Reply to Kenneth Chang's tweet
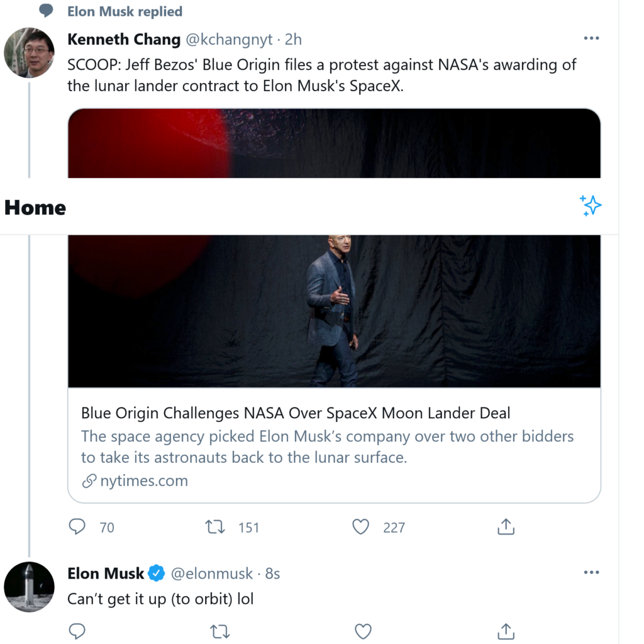Viewport: 644px width, 644px height. [77, 526]
